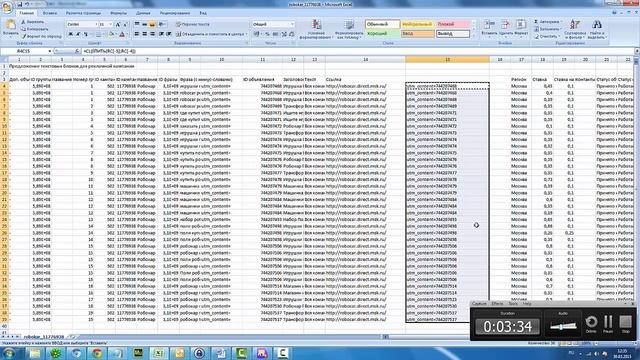This screenshot has width=640, height=360.
Task: Increase the decimal places
Action: (284, 34)
